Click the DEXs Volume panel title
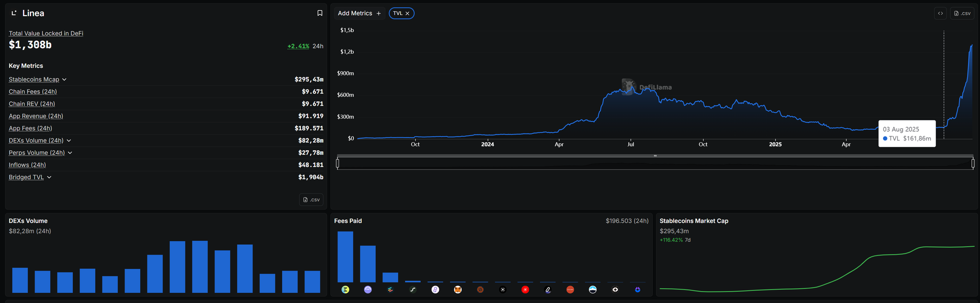 [x=28, y=221]
